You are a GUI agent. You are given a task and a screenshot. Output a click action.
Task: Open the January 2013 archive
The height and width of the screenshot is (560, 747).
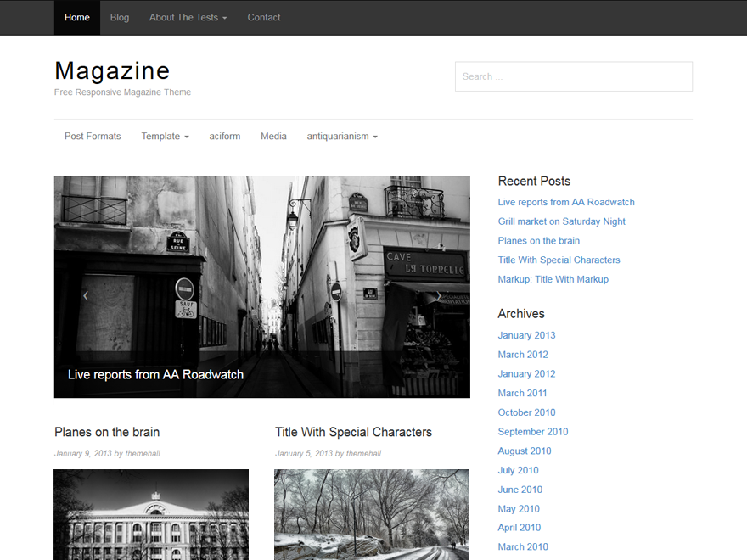tap(526, 335)
